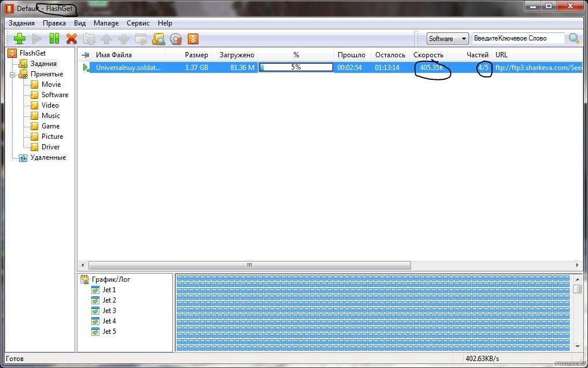Click the Jet 2 icon

click(x=95, y=300)
